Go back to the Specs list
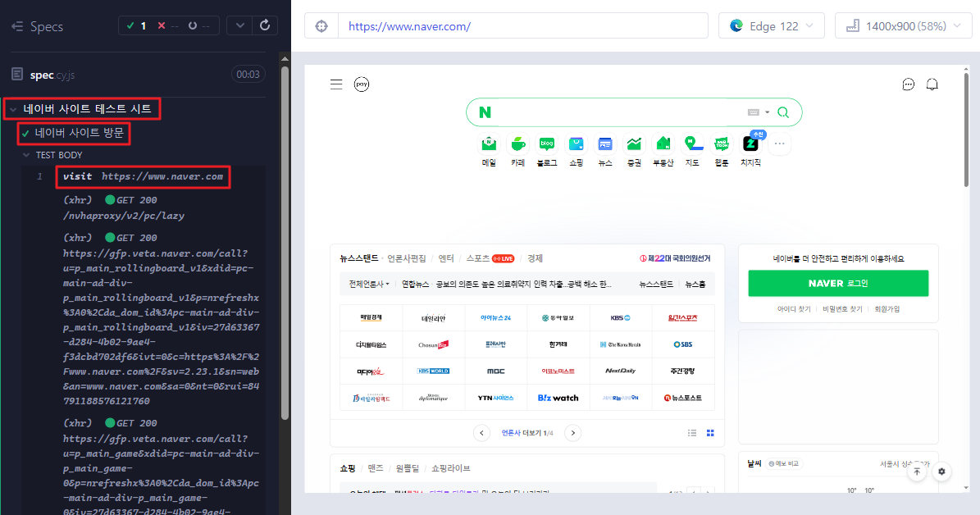 [38, 26]
